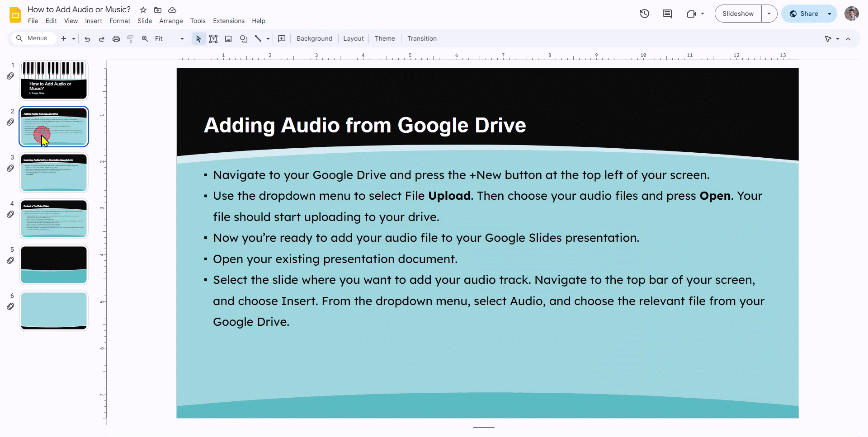Screen dimensions: 868x437
Task: Collapse the toolbar with the chevron
Action: point(849,38)
